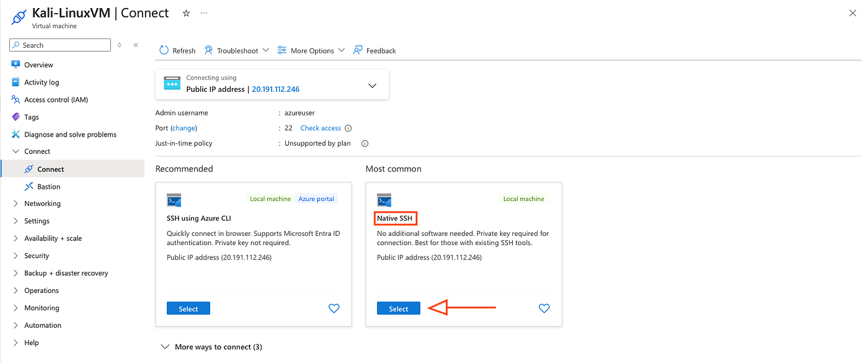Click the Native SSH card title
Viewport: 868px width, 363px height.
pyautogui.click(x=396, y=218)
